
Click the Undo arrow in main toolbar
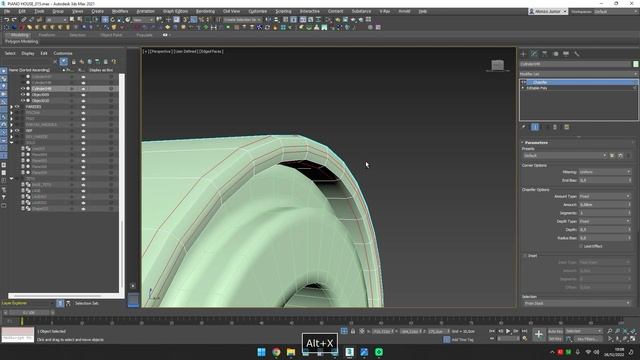point(7,20)
